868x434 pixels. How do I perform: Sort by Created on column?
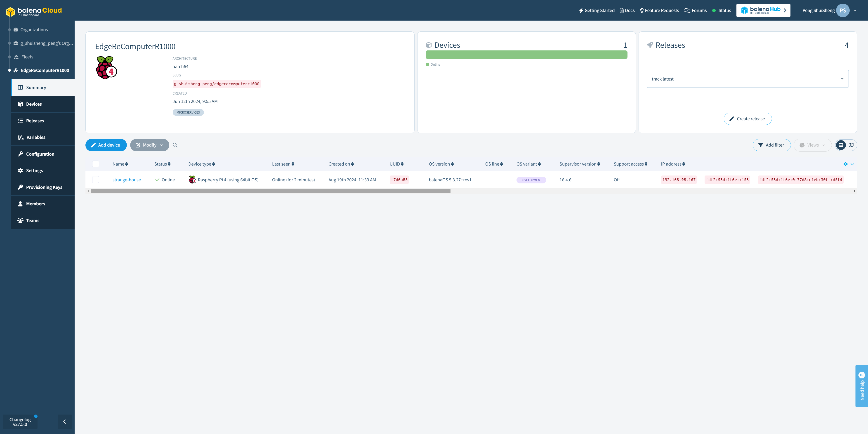point(341,164)
